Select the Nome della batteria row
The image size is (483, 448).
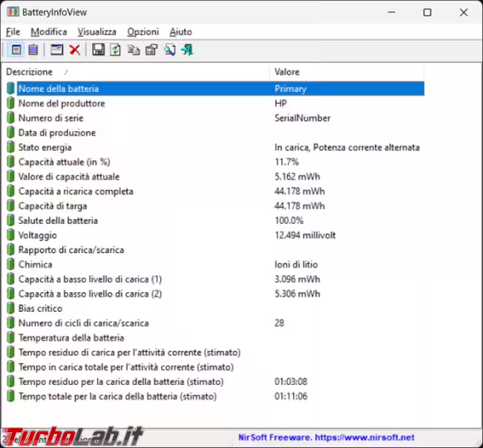point(215,89)
